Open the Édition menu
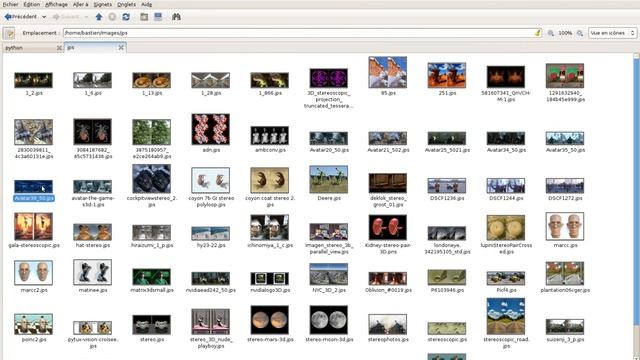 click(x=31, y=4)
